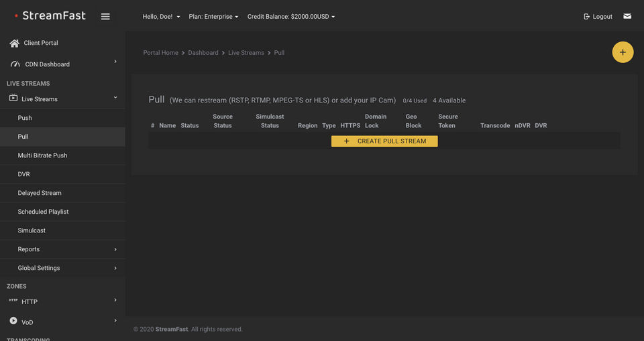Viewport: 644px width, 341px height.
Task: Navigate to Portal Home breadcrumb
Action: tap(161, 53)
